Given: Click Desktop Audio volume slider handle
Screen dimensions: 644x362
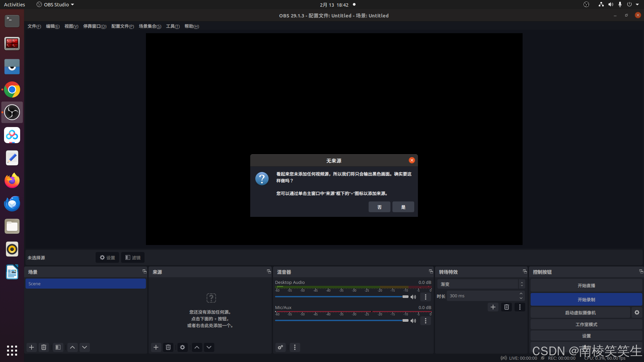Looking at the screenshot, I should (406, 297).
